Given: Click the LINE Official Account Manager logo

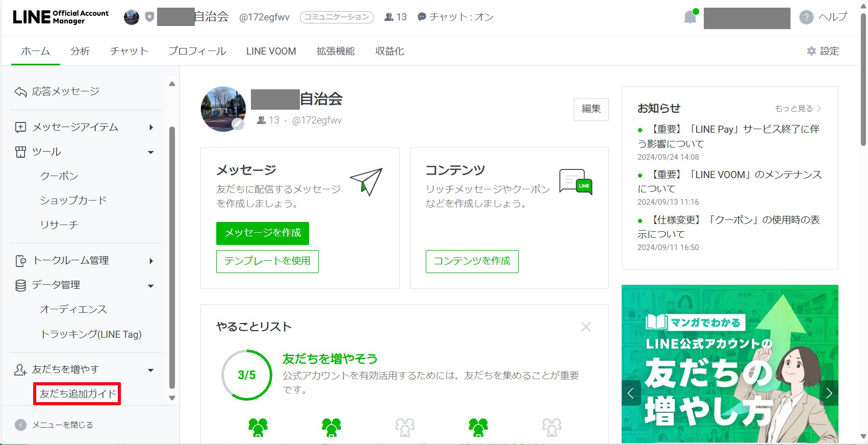Looking at the screenshot, I should [x=61, y=17].
